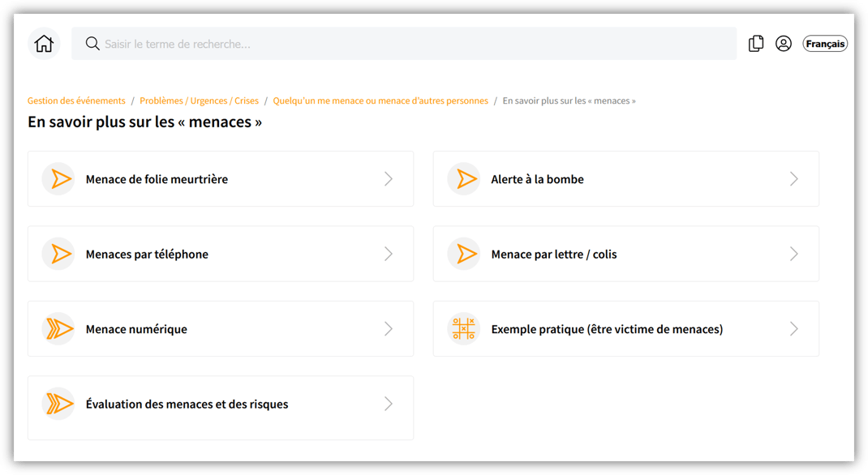Click the search magnifier icon
868x475 pixels.
(92, 44)
